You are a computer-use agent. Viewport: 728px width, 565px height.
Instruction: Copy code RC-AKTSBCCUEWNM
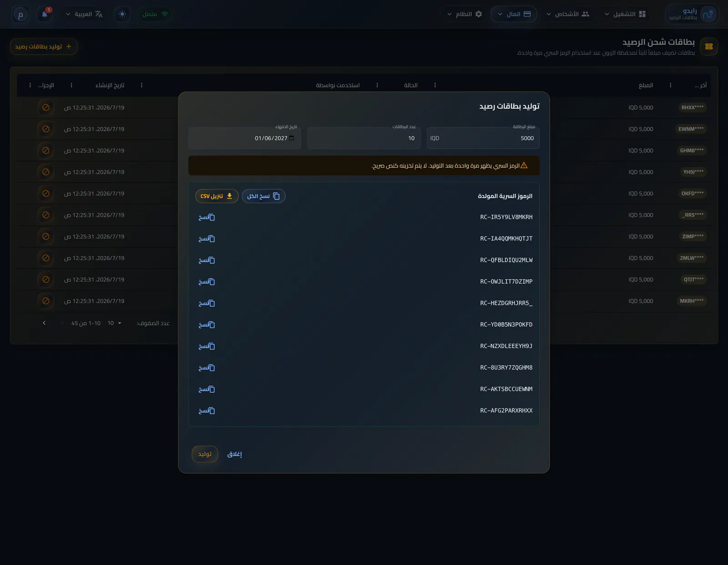click(207, 389)
